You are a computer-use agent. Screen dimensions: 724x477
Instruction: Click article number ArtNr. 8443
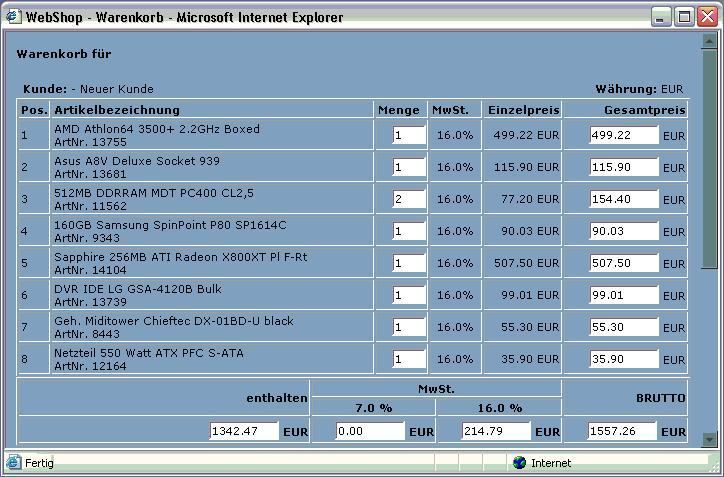tap(87, 333)
